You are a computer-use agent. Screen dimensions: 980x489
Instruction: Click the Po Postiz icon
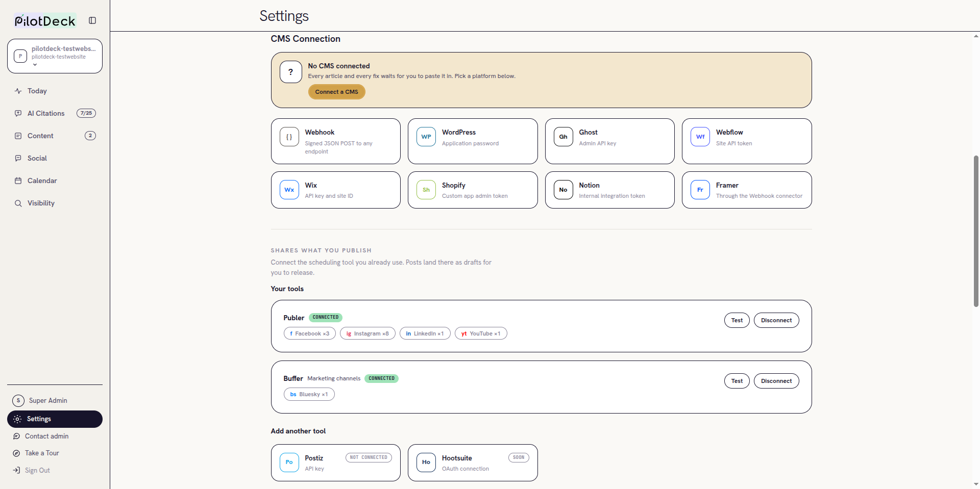(x=289, y=462)
